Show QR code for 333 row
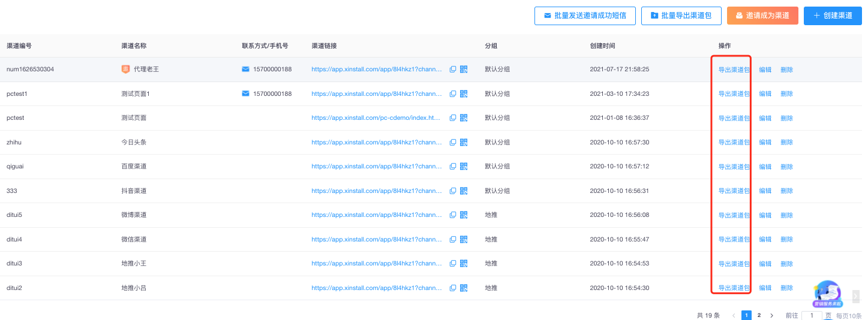This screenshot has height=320, width=868. coord(464,191)
